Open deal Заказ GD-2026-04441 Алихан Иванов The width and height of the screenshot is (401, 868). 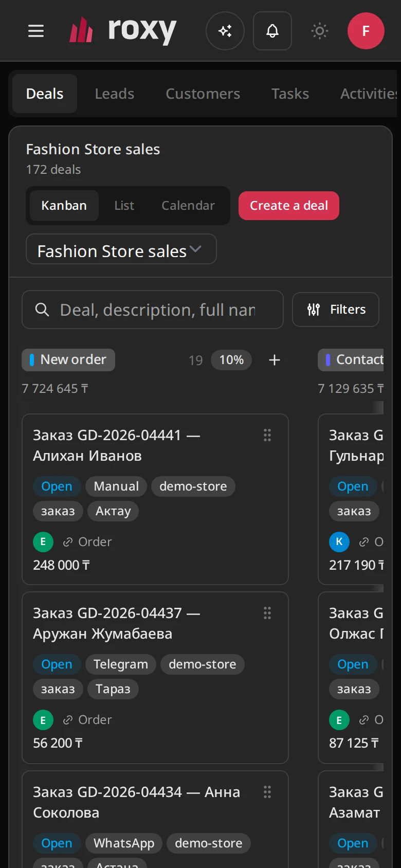coord(117,445)
